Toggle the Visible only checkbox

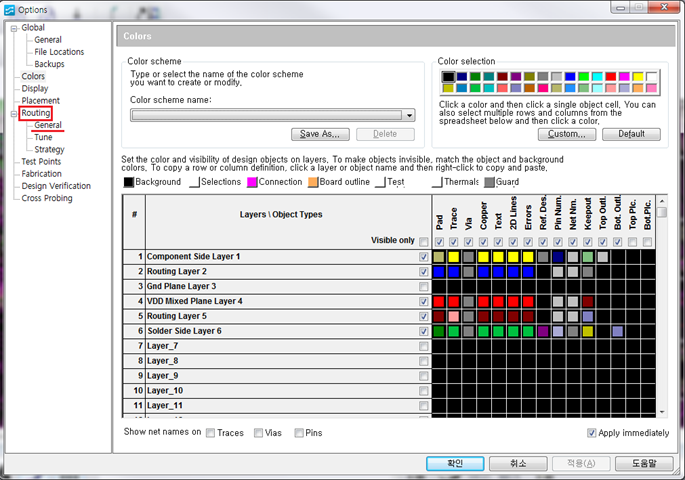click(x=423, y=242)
